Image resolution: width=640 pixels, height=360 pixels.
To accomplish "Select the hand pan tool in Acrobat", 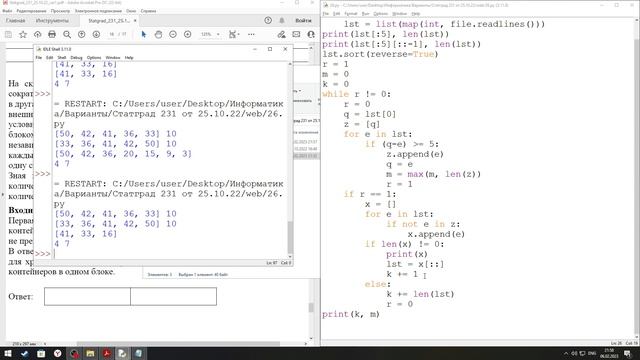I will point(158,34).
